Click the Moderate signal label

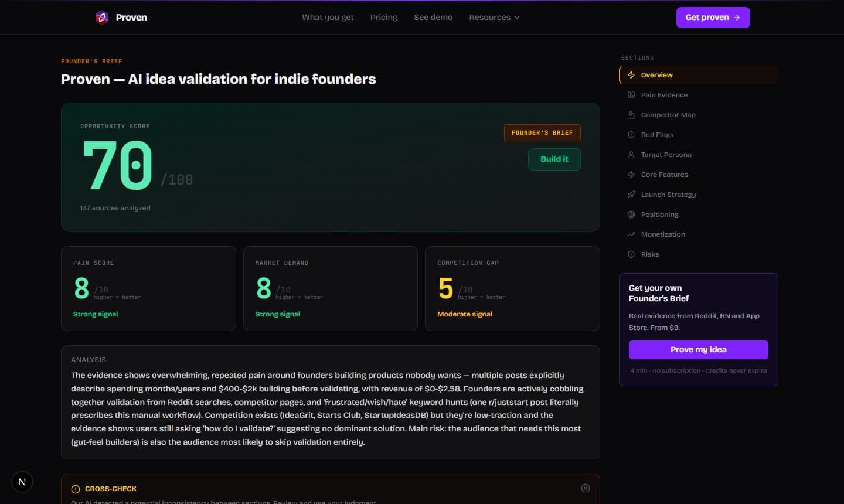point(465,314)
